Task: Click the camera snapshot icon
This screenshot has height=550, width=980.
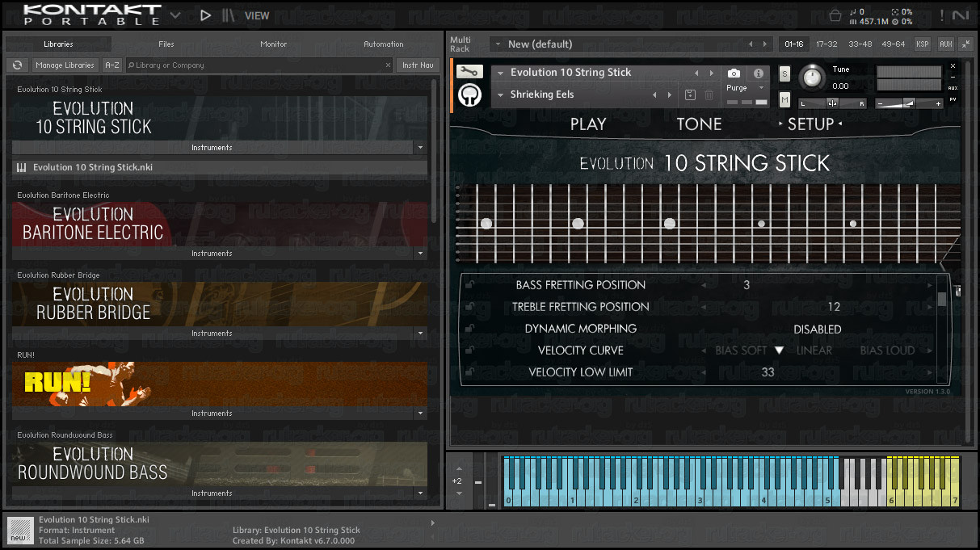Action: click(x=734, y=73)
